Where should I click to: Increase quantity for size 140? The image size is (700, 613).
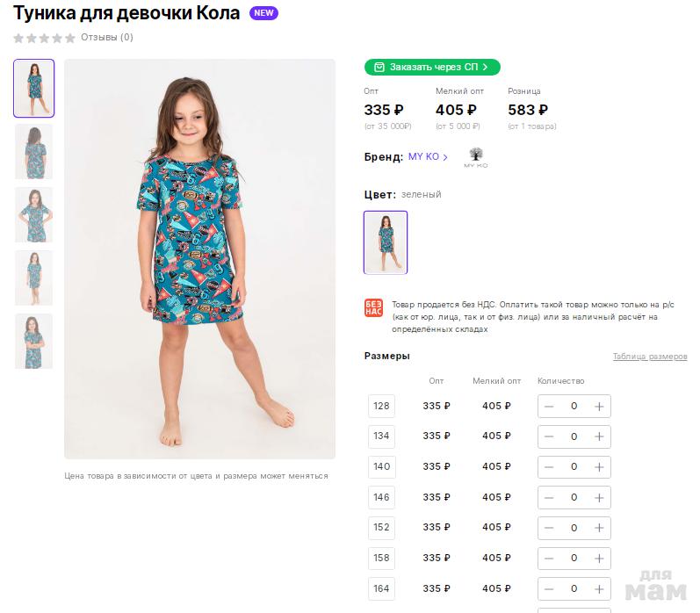click(x=599, y=467)
